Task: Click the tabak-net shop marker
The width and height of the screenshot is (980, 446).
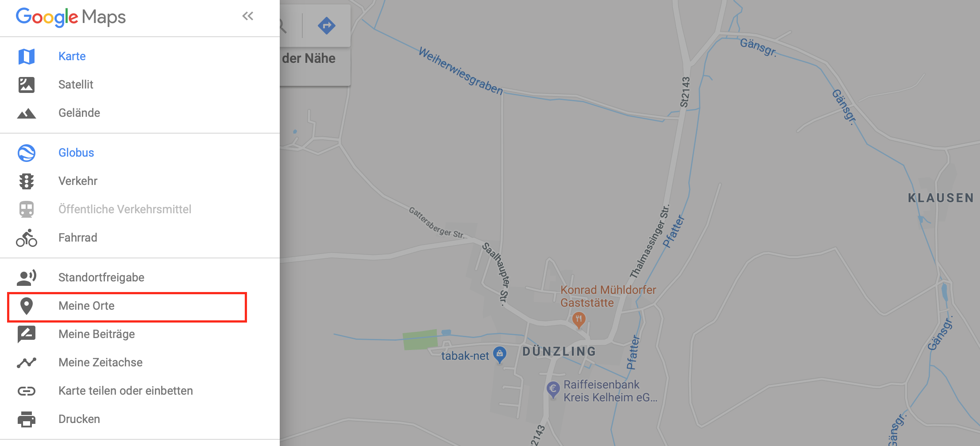Action: [500, 354]
